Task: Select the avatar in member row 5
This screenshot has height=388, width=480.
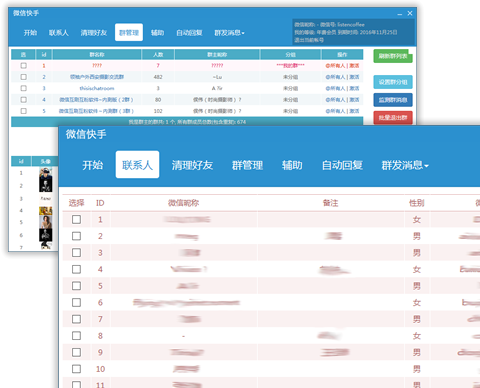Action: (x=45, y=222)
